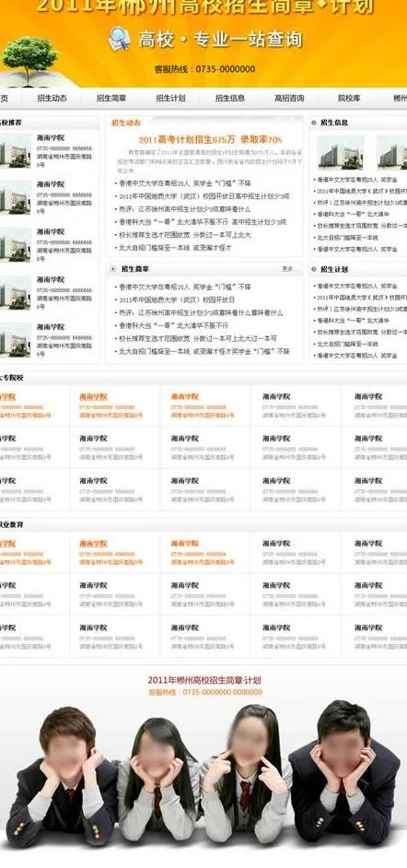Open 热评:江苏徐州 link in 招生信息 panel
407x868 pixels.
362,203
